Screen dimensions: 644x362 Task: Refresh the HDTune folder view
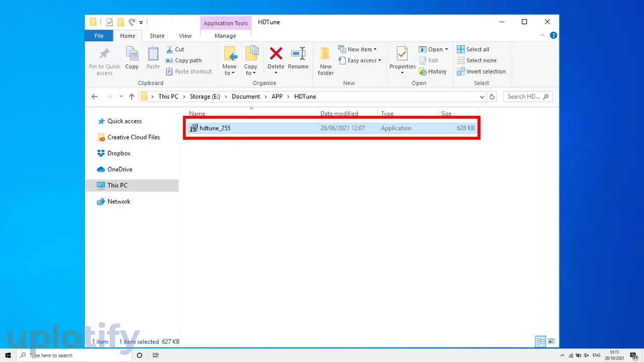(492, 97)
